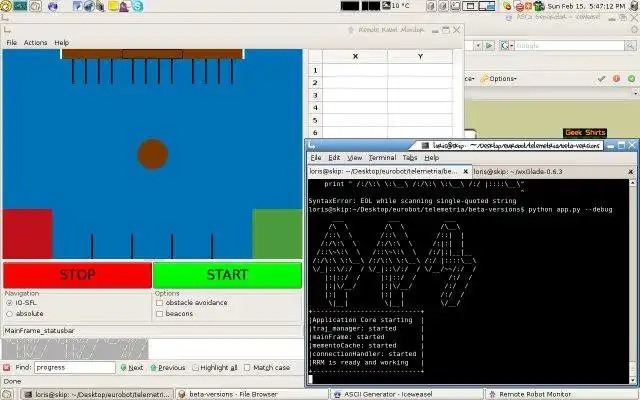Click the green start zone on map
The height and width of the screenshot is (400, 640).
277,234
